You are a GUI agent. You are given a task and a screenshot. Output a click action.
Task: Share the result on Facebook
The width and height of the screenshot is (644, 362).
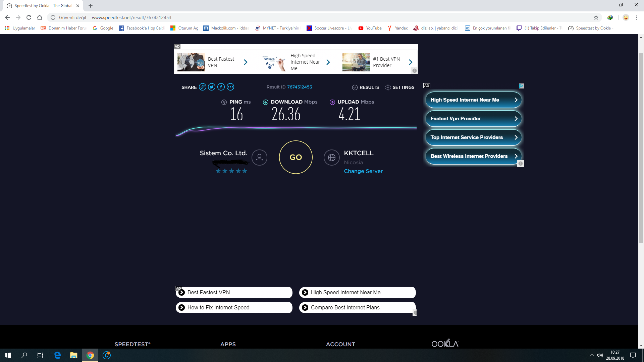[221, 87]
